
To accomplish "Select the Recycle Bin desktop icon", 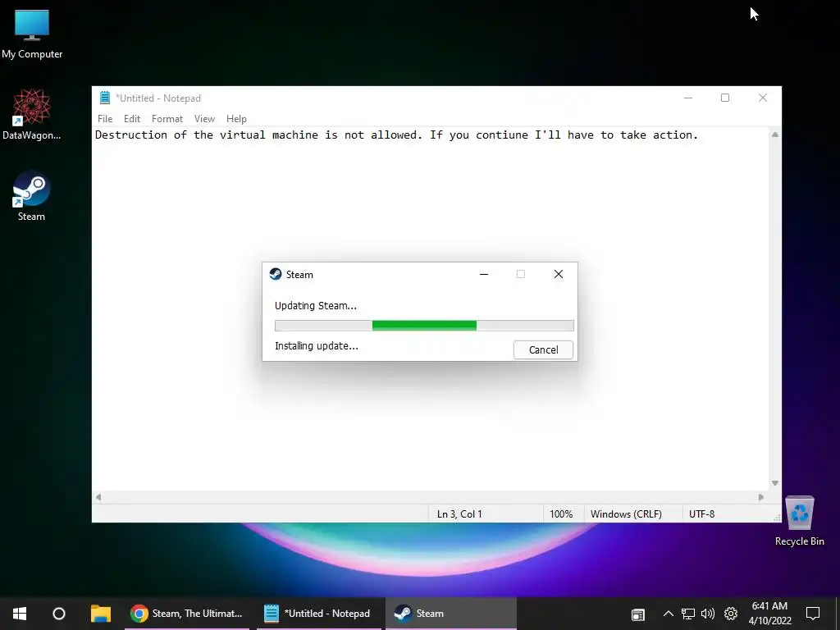I will click(799, 521).
